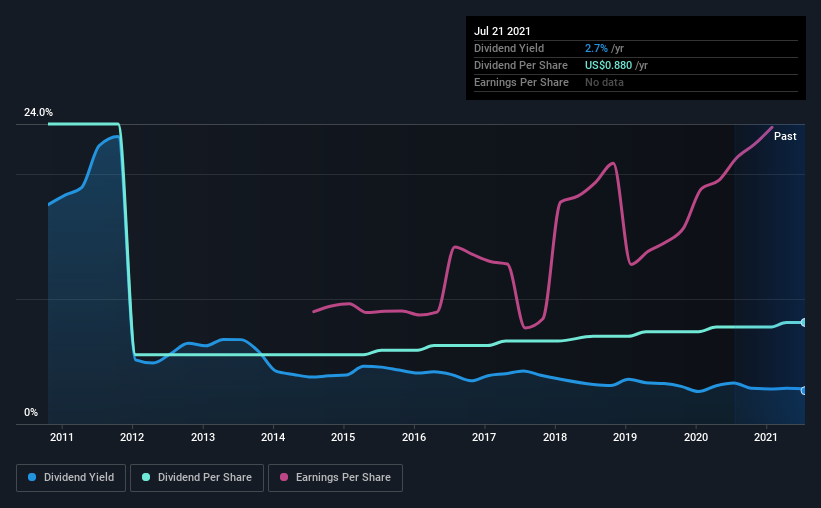
Task: Click the Jul 21 2021 tooltip date header
Action: (x=502, y=31)
